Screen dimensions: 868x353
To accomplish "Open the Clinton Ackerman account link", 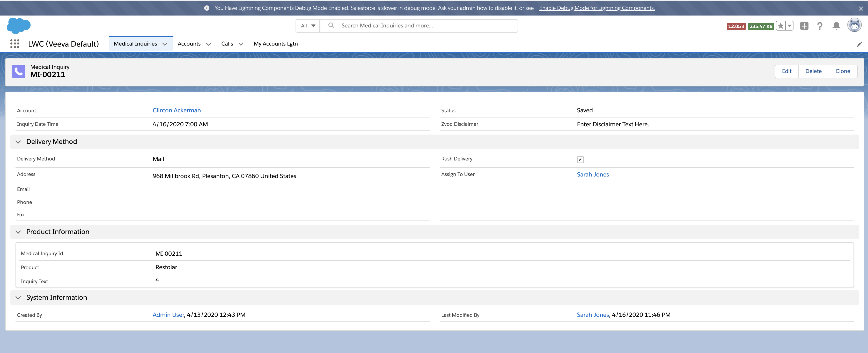I will [176, 111].
